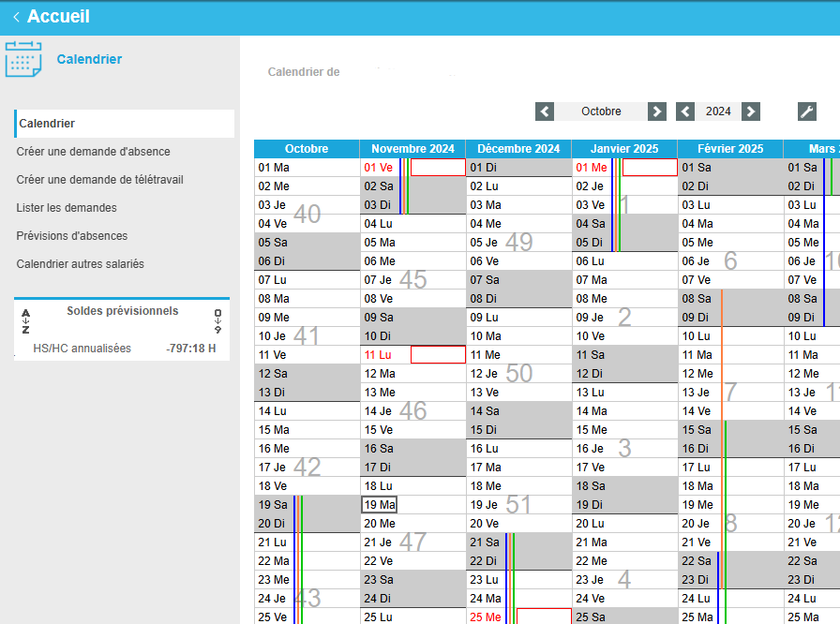Select 06 Lu in the Janvier column
Viewport: 840px width, 624px height.
click(624, 261)
